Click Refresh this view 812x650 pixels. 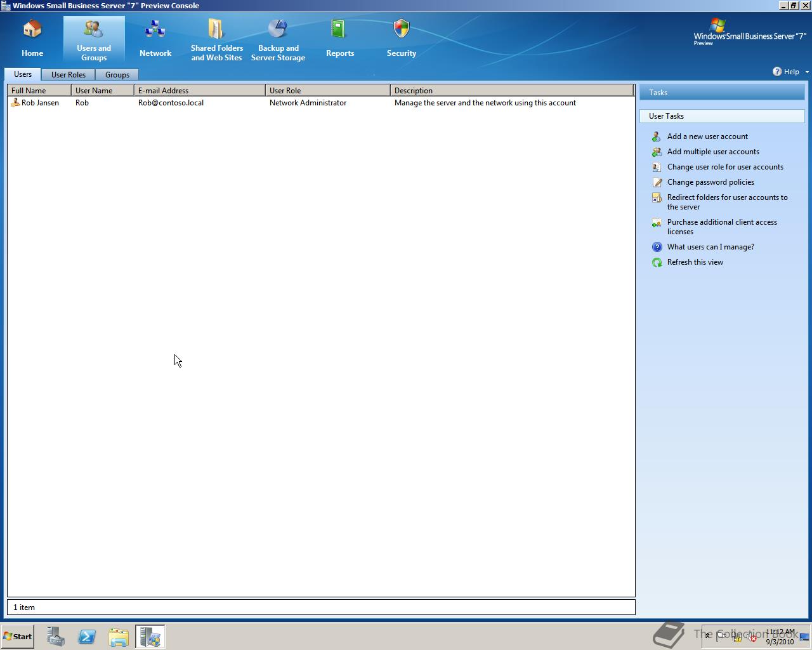(695, 262)
